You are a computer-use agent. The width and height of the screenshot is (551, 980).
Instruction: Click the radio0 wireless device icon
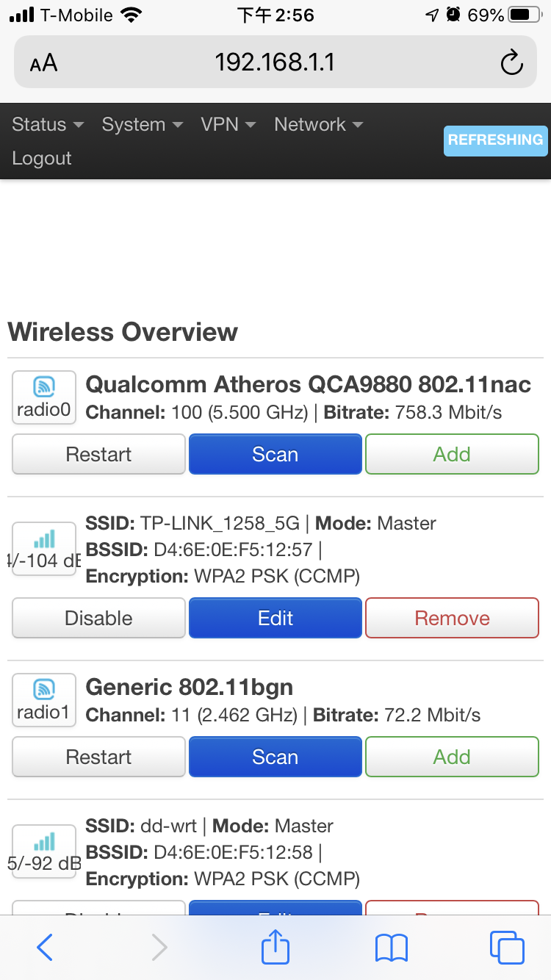[x=43, y=397]
